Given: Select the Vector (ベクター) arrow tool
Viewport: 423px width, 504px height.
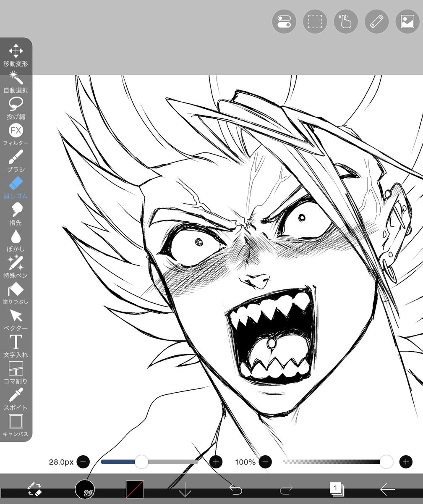Looking at the screenshot, I should coord(16,320).
